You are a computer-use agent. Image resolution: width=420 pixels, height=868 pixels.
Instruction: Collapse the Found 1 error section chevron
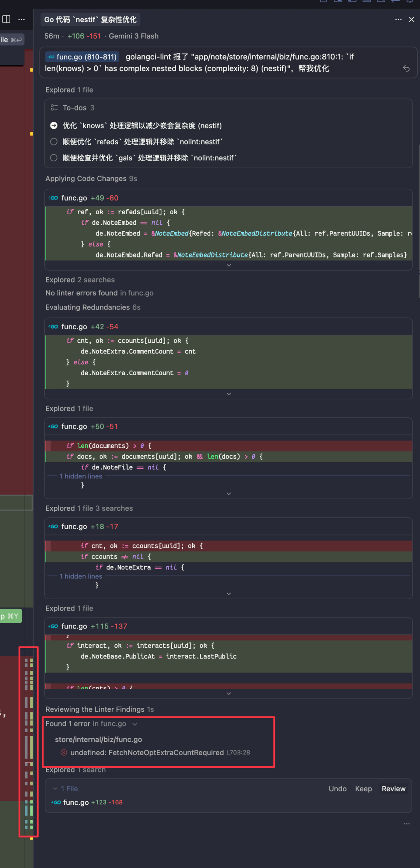pos(135,724)
